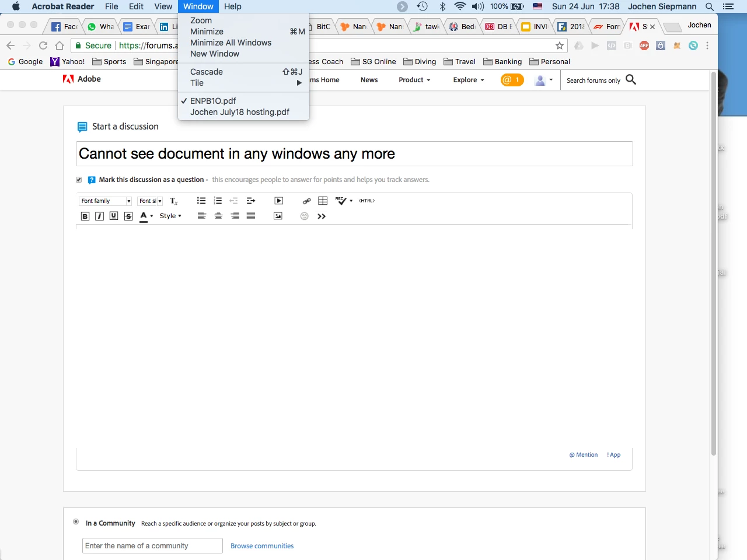Expand spell checker language arrow
The image size is (747, 560).
coord(351,201)
